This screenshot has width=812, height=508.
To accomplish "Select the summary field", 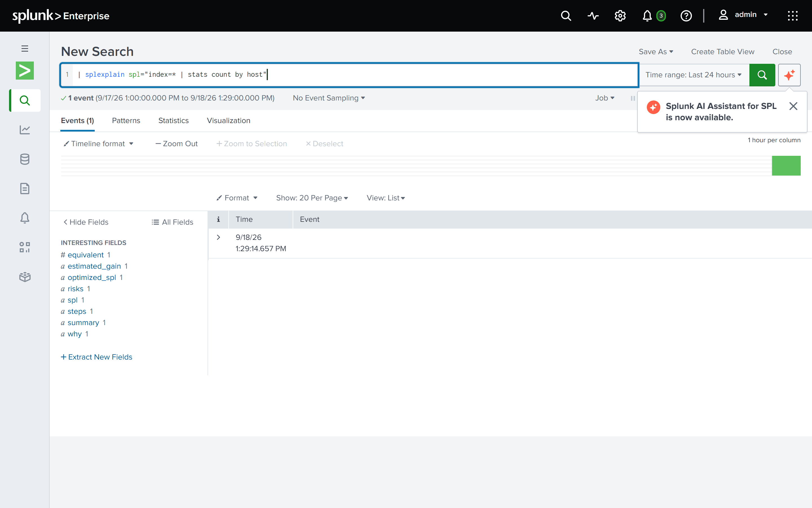I will [83, 323].
